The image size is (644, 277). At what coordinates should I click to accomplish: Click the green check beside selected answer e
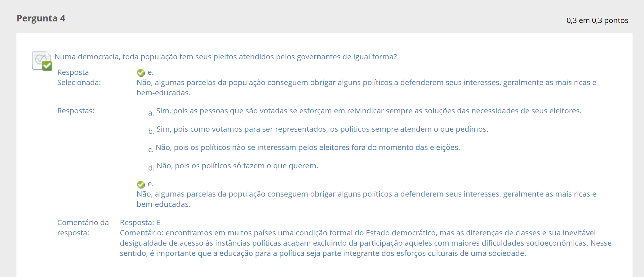[x=141, y=73]
